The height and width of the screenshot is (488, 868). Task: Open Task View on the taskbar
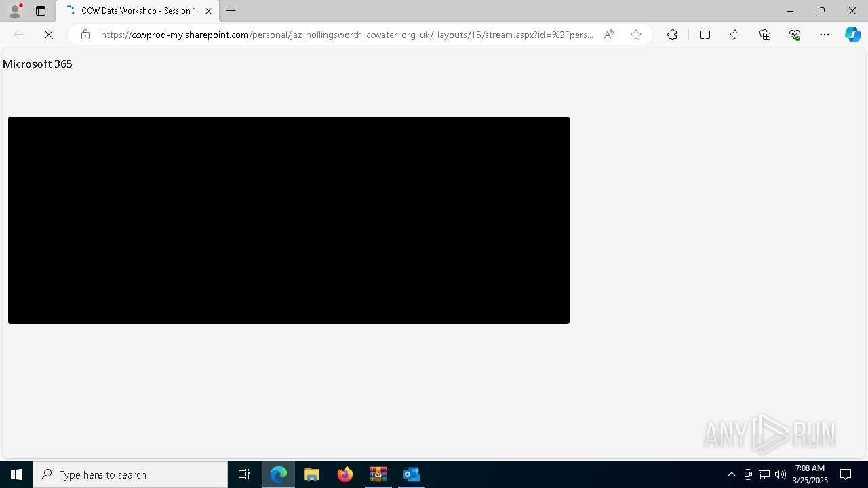click(x=244, y=474)
